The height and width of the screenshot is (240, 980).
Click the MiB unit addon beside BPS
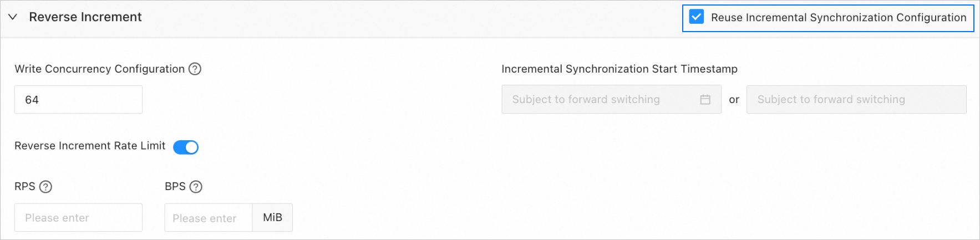[272, 217]
